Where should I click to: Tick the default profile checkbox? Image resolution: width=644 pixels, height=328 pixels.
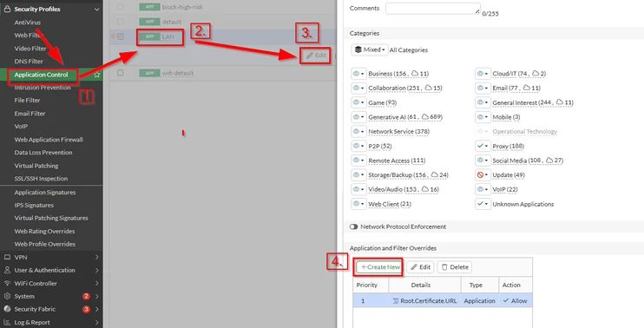point(120,22)
